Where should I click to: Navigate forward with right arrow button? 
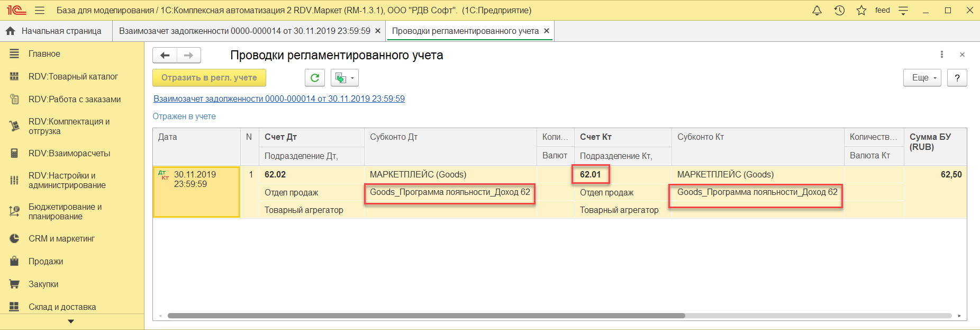[188, 55]
